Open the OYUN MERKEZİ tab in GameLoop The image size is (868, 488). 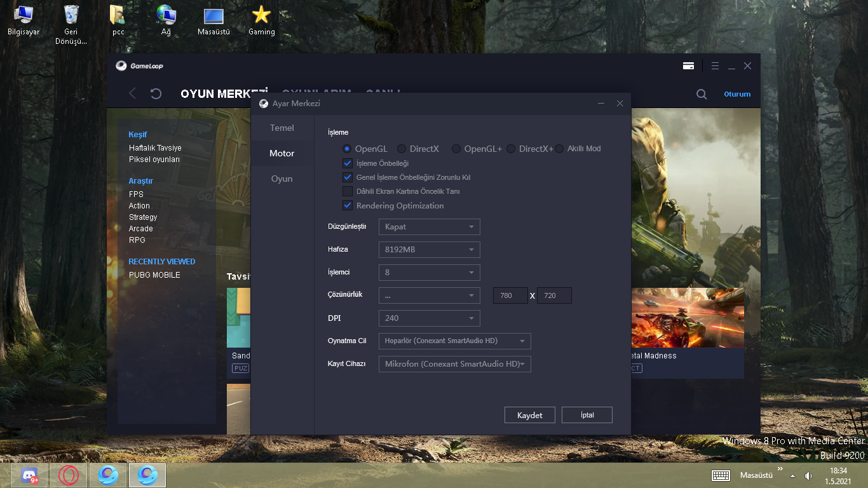224,93
